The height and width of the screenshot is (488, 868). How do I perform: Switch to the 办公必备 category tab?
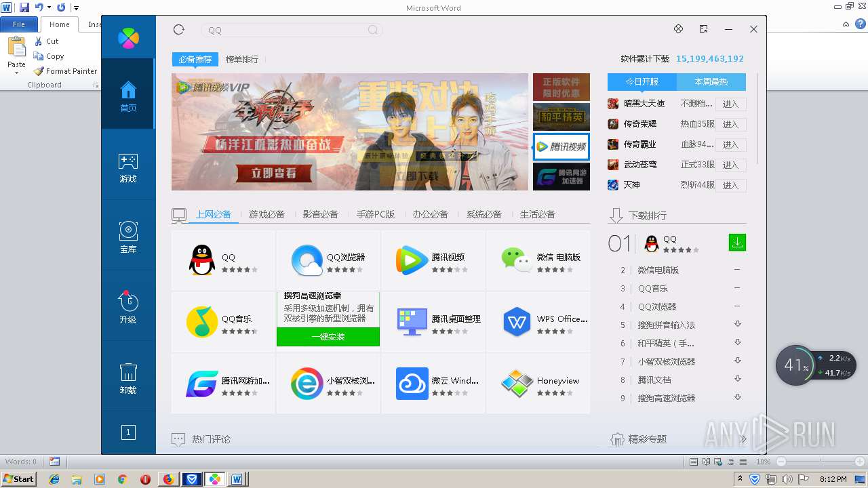[x=430, y=214]
